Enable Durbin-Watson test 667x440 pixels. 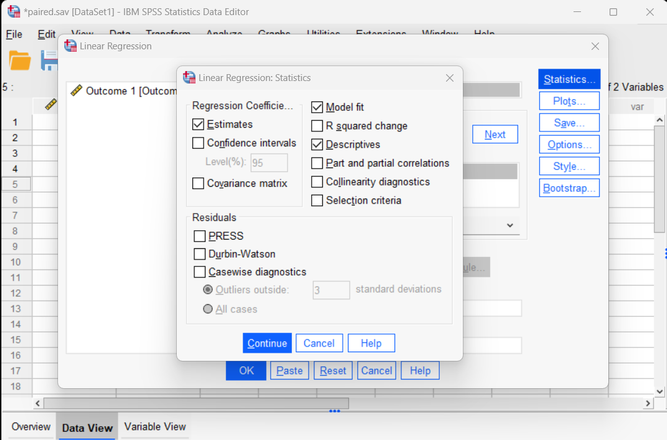pyautogui.click(x=200, y=254)
